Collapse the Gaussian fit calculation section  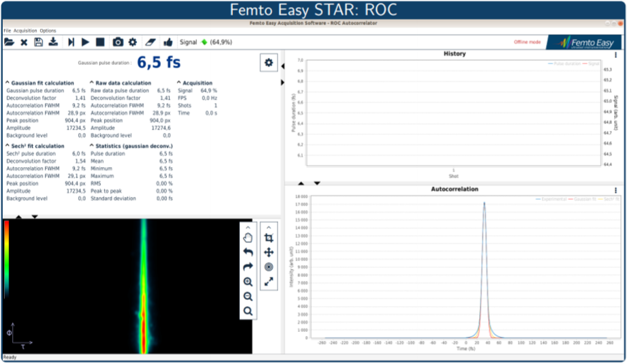[x=7, y=83]
